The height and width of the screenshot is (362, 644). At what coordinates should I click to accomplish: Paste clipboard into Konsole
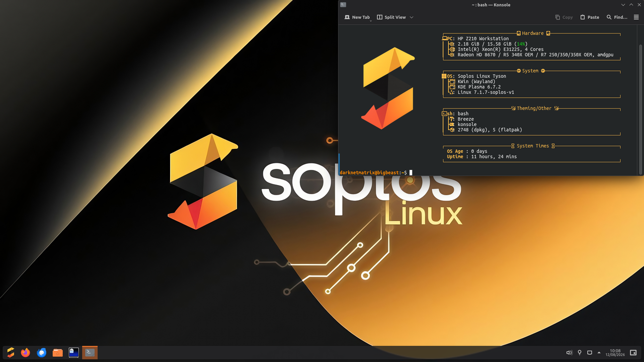(x=590, y=17)
